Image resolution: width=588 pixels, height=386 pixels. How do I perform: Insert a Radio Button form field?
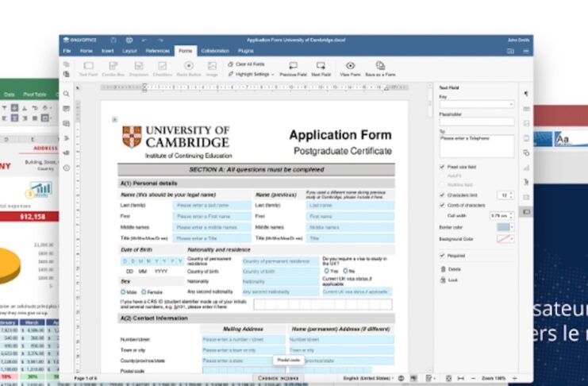click(x=188, y=68)
